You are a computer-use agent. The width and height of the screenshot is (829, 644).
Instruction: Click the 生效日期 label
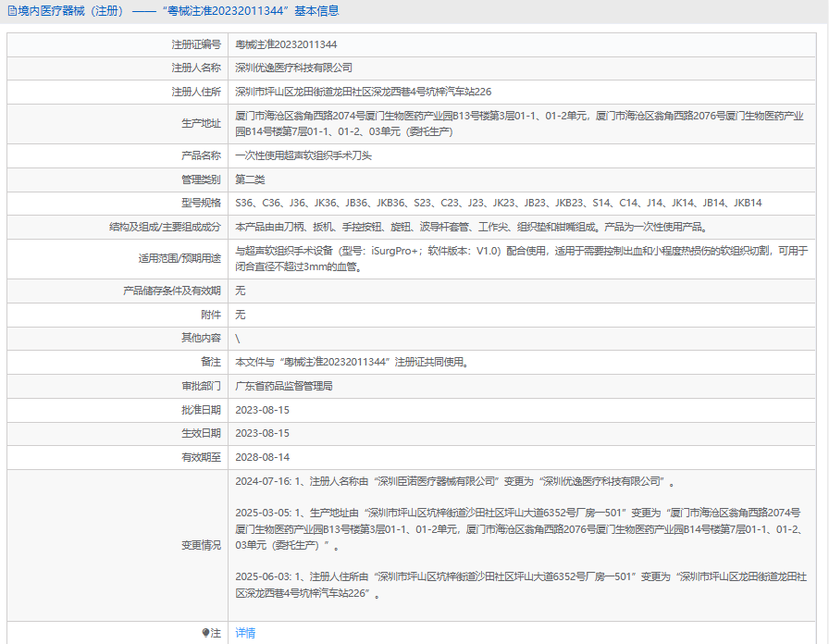pos(201,433)
